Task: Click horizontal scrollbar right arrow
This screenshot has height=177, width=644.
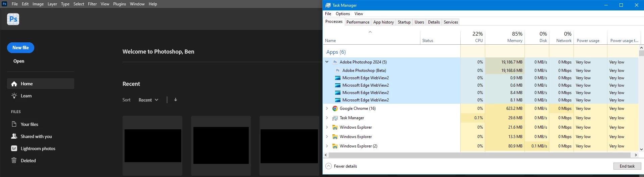Action: coord(636,155)
